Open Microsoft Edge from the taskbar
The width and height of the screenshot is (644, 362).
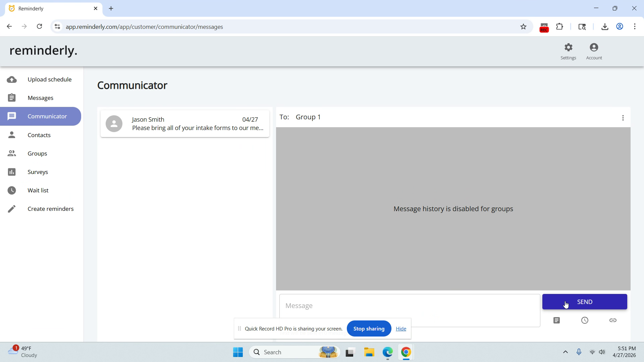(x=387, y=352)
